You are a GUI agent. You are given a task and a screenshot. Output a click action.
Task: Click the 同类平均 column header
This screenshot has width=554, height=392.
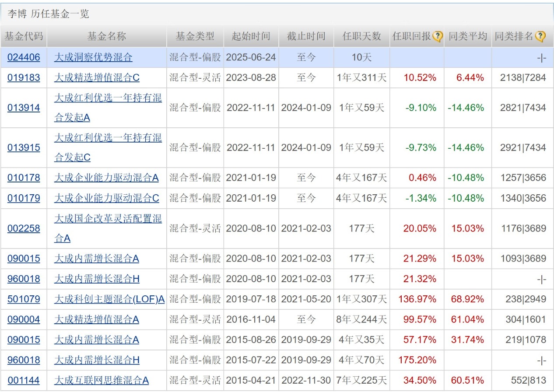pyautogui.click(x=468, y=36)
